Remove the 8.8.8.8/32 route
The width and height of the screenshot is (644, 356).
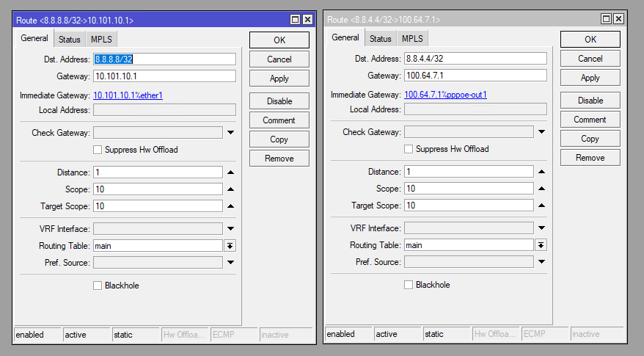(x=279, y=159)
